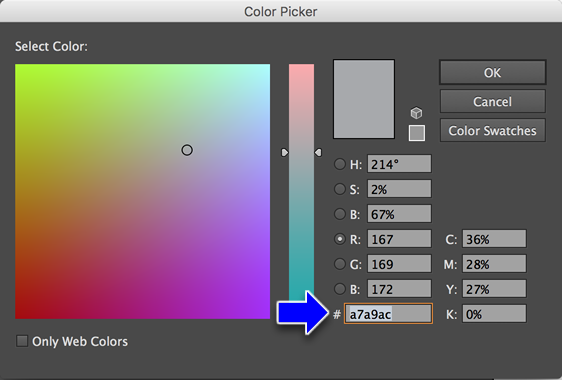Select the blue B radio button at 172
The height and width of the screenshot is (380, 562).
coord(339,289)
